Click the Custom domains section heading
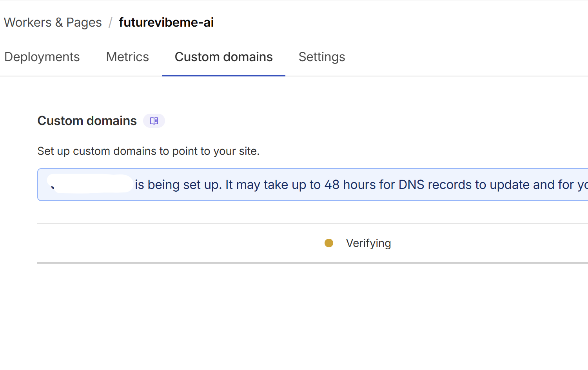This screenshot has width=588, height=370. point(87,121)
